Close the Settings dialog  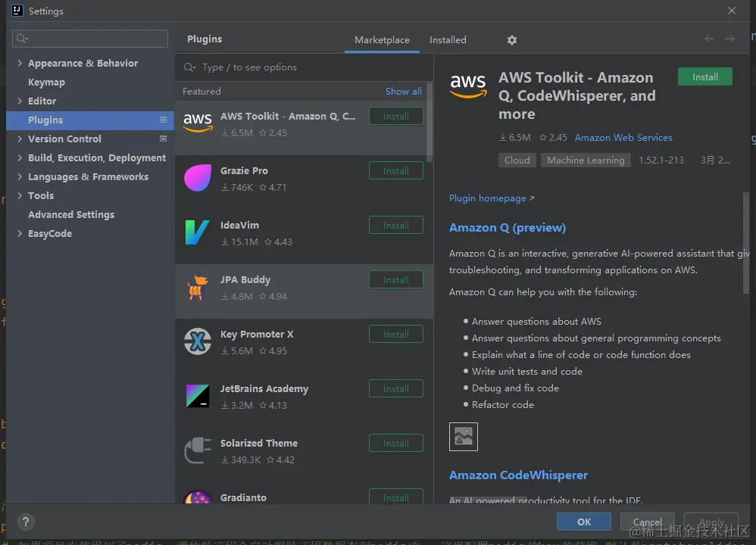click(732, 11)
